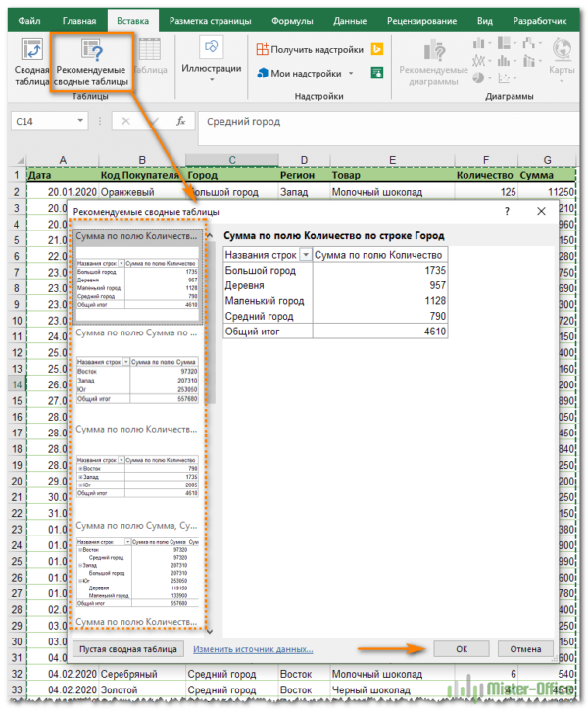The width and height of the screenshot is (588, 715).
Task: Click Пустая сводная таблица button
Action: click(x=128, y=649)
